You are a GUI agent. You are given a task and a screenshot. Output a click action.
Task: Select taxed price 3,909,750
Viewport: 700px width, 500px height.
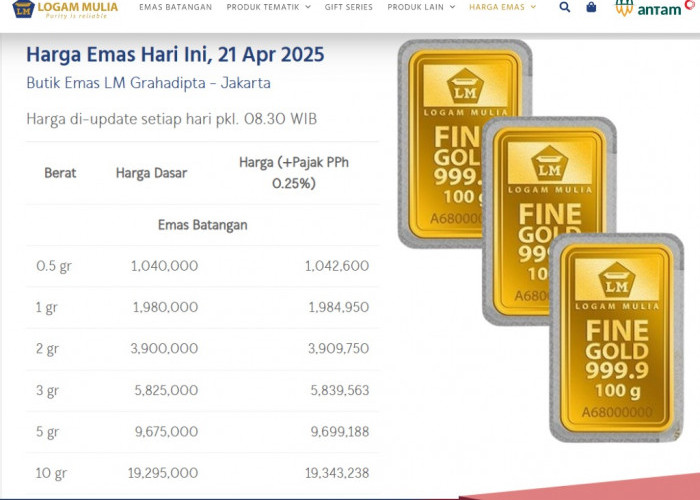(338, 349)
